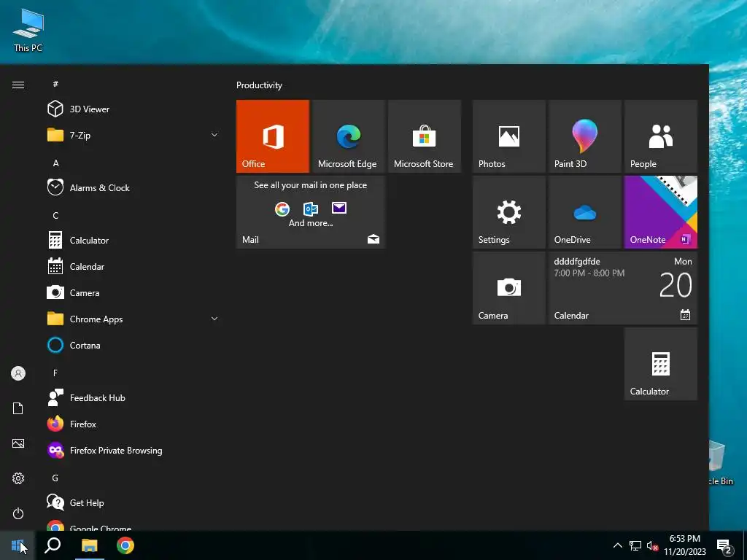Screen dimensions: 747x560
Task: Open Firefox Private Browsing
Action: [x=133, y=450]
